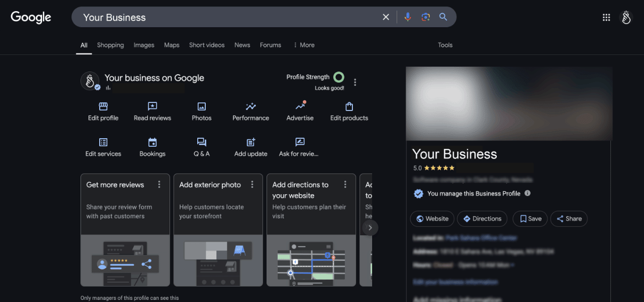Screen dimensions: 644x302
Task: Open the business profile more options menu
Action: coord(355,82)
